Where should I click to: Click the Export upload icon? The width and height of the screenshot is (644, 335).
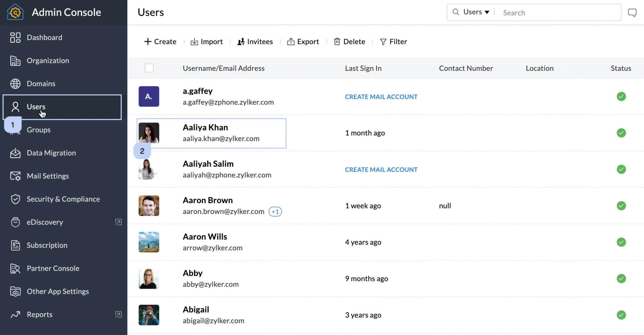point(291,42)
